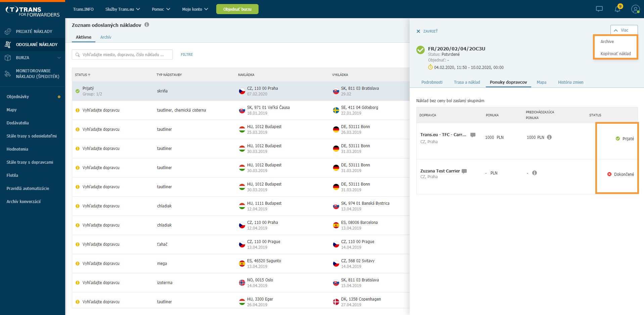Click the warning icon of the Velká Čausa row
This screenshot has width=644, height=315.
78,110
